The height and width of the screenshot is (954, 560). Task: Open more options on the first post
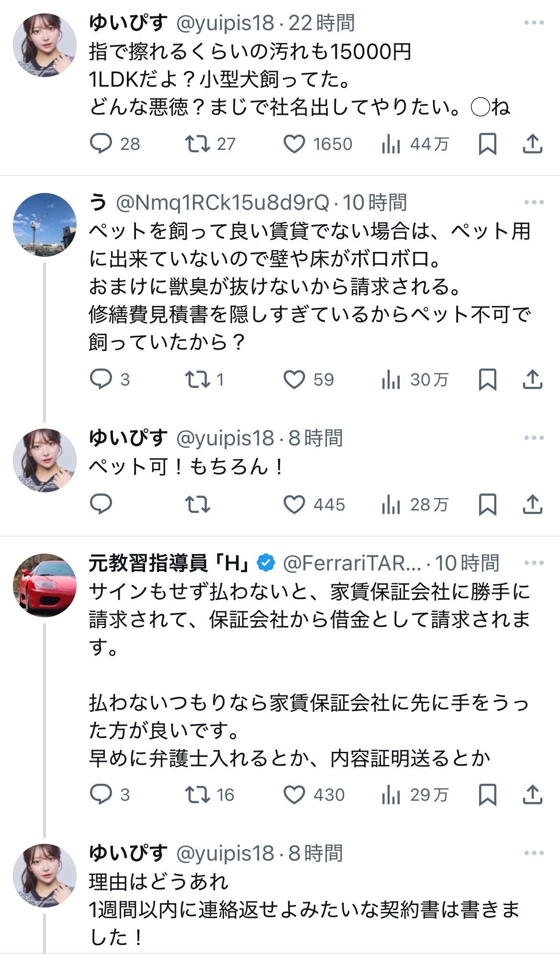534,23
